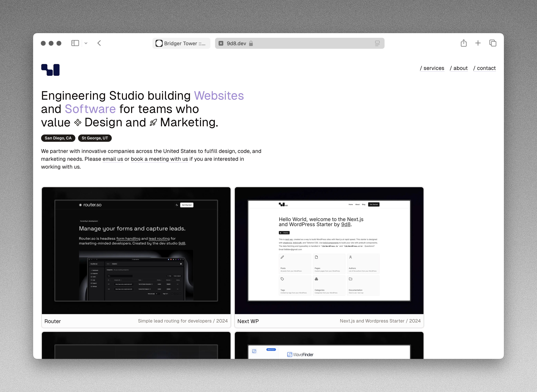The height and width of the screenshot is (392, 537).
Task: Expand the sidebar options chevron
Action: click(86, 43)
